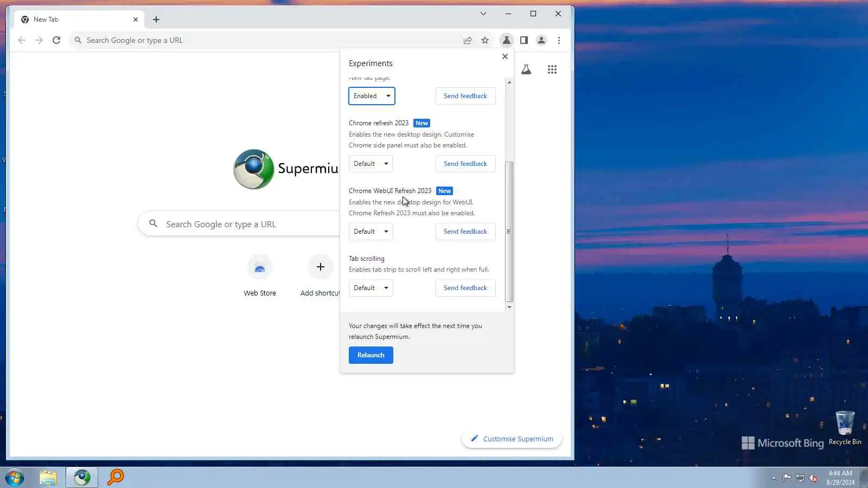This screenshot has width=868, height=488.
Task: Click the Experiments heading
Action: 371,63
